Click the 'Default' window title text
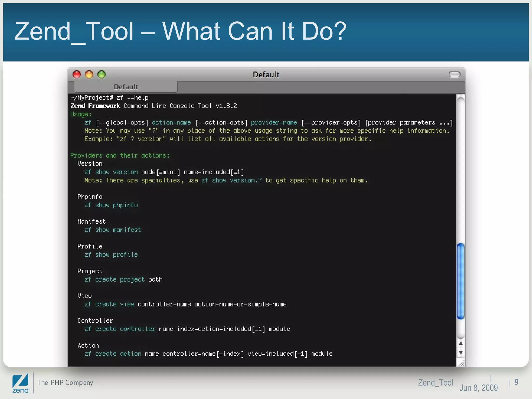This screenshot has width=532, height=399. pos(266,75)
